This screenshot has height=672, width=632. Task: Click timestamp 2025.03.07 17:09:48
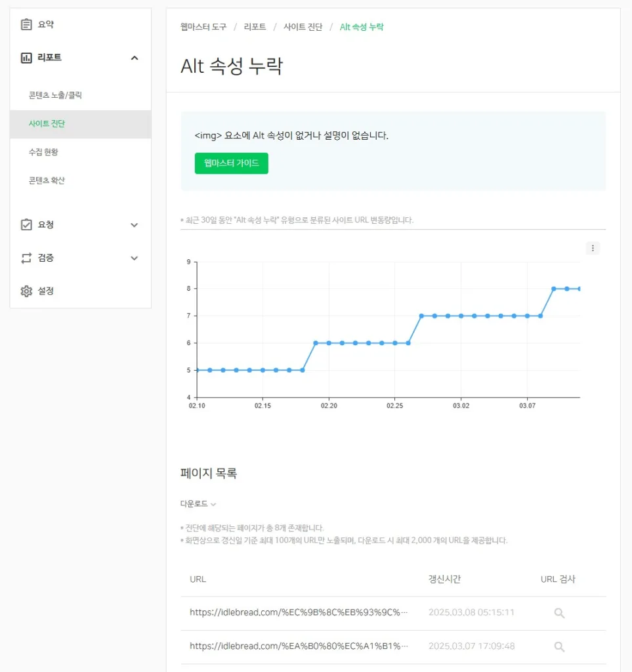point(471,646)
